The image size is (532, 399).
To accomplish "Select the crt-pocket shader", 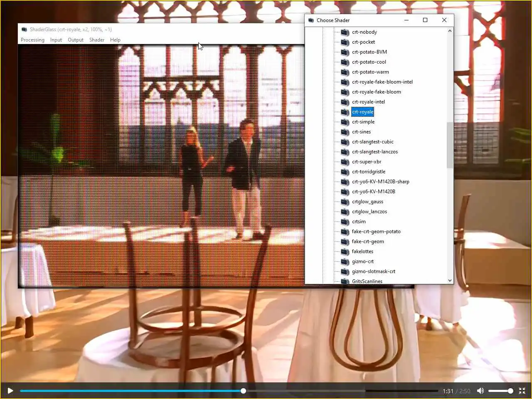I will 363,42.
